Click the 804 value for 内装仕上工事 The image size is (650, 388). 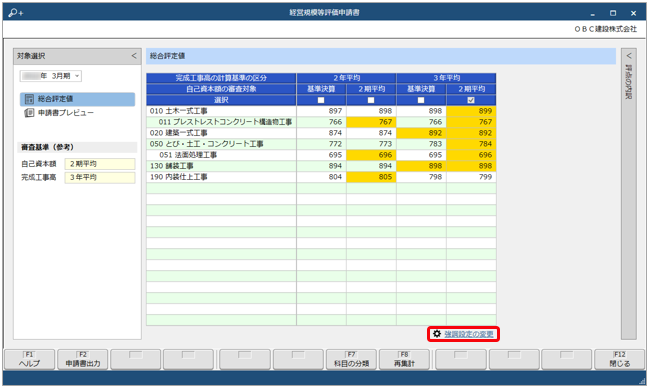[x=321, y=177]
